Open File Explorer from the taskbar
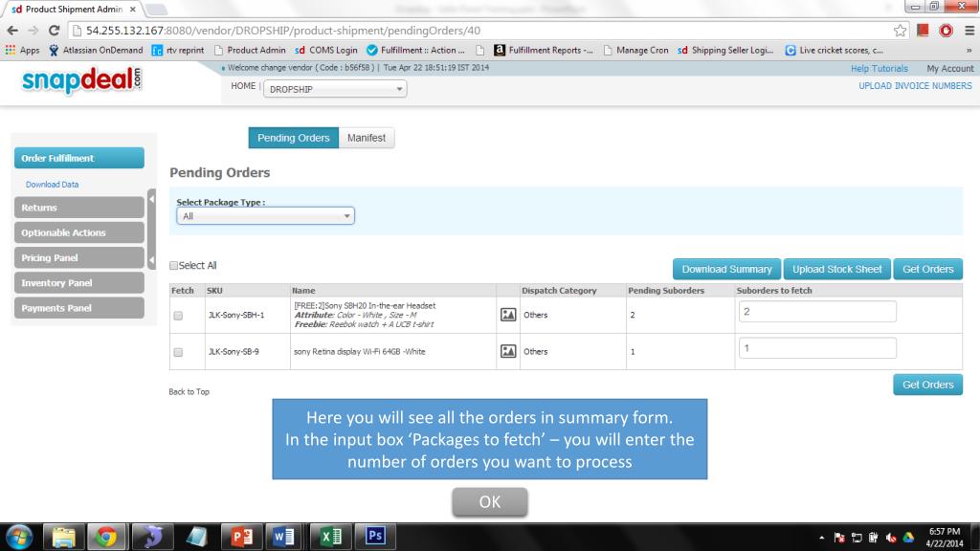 (x=63, y=537)
